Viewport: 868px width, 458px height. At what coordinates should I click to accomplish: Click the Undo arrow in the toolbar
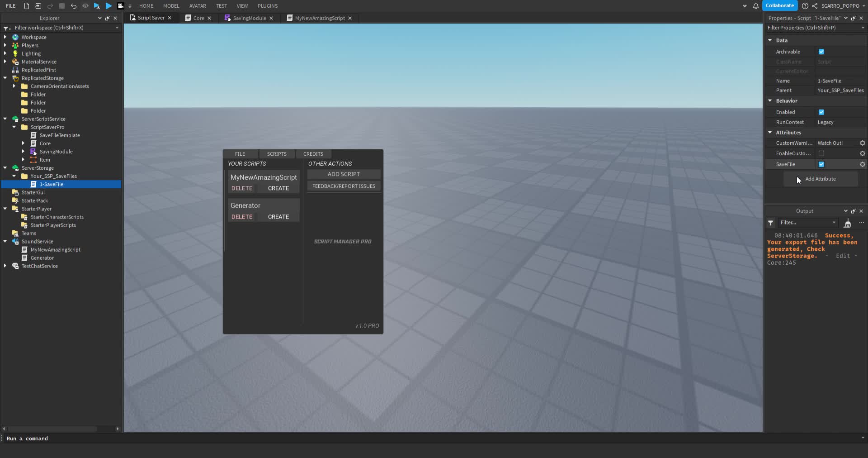[74, 6]
